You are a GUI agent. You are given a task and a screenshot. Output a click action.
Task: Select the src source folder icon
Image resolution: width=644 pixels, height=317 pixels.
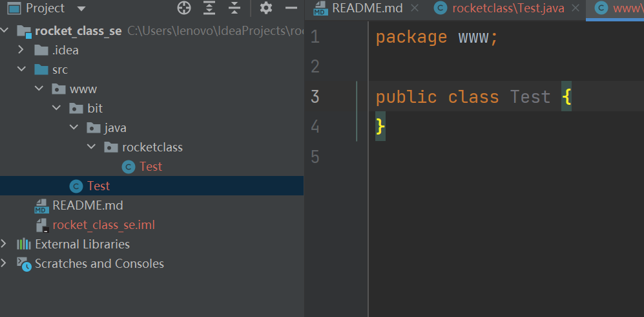point(41,69)
